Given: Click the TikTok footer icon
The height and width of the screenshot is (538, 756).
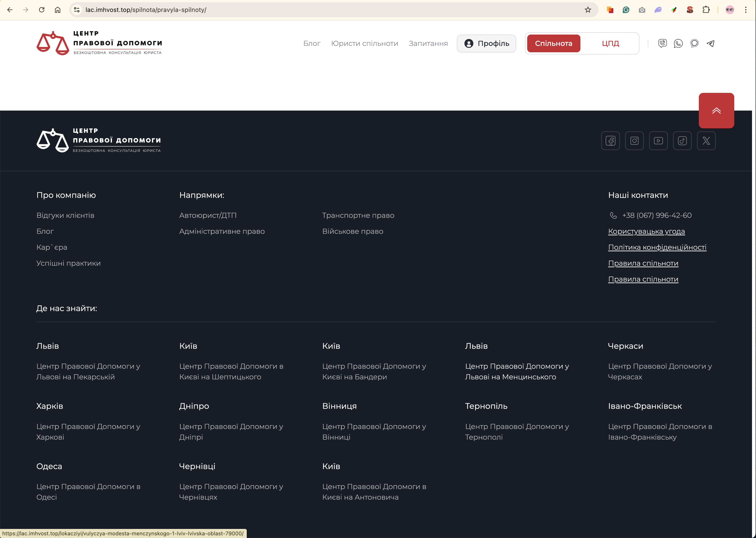Looking at the screenshot, I should [x=682, y=141].
